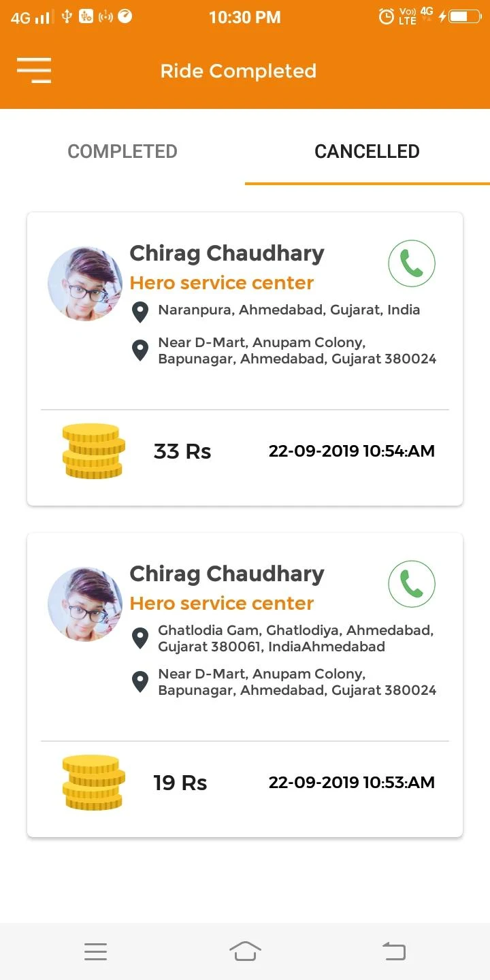The image size is (490, 980).
Task: Tap the Ride Completed header title
Action: click(238, 71)
